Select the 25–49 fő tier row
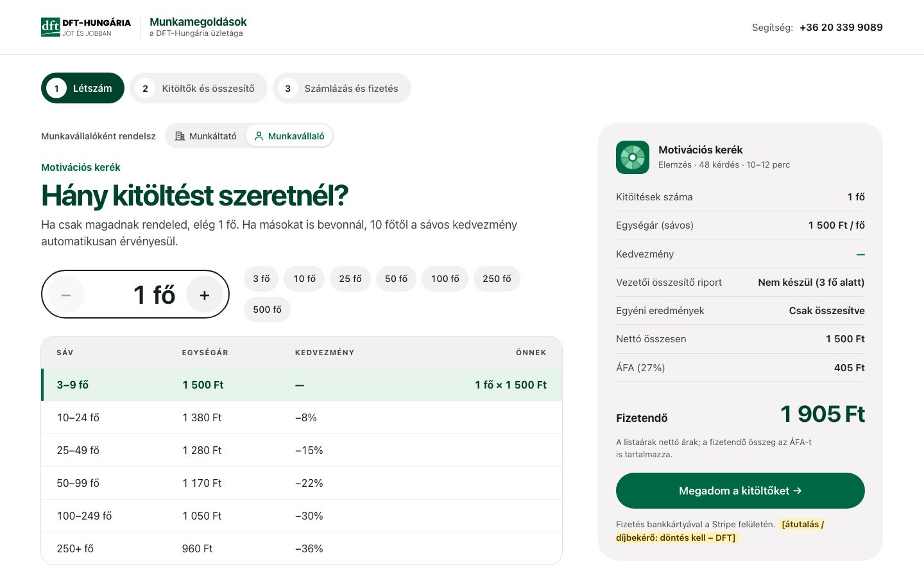 tap(302, 450)
